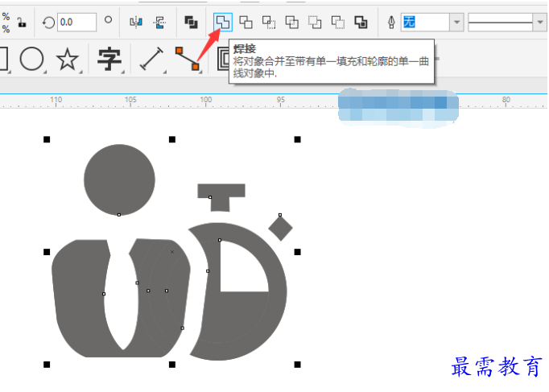The image size is (549, 392).
Task: Click the line style preview box
Action: (x=501, y=22)
